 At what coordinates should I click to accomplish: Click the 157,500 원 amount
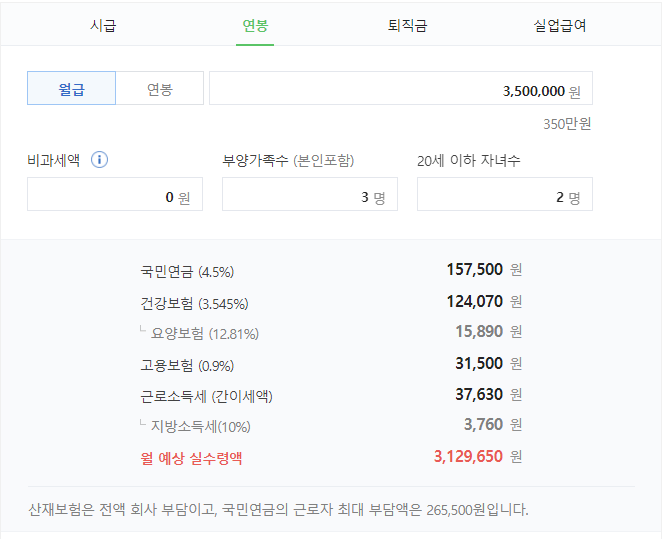pyautogui.click(x=484, y=270)
